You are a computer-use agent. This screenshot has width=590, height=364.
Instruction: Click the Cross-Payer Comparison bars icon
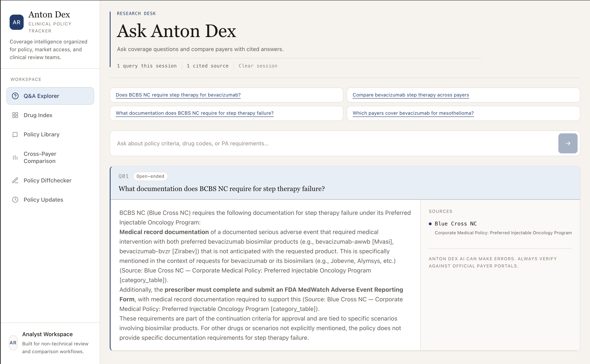[15, 157]
